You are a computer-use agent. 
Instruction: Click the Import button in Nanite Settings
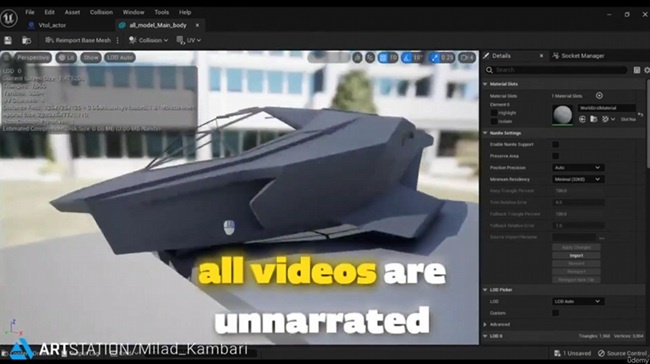coord(576,255)
